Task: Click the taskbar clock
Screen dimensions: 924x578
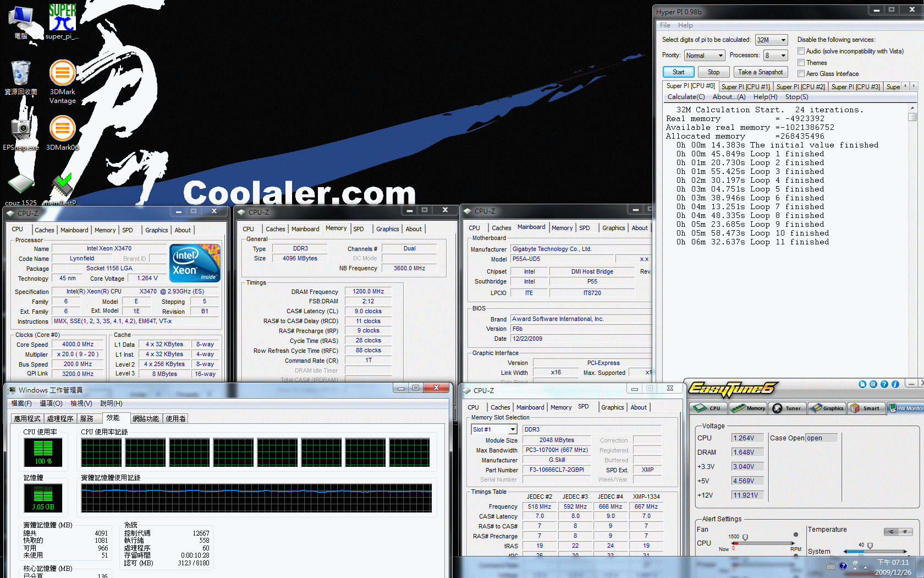Action: [x=893, y=568]
